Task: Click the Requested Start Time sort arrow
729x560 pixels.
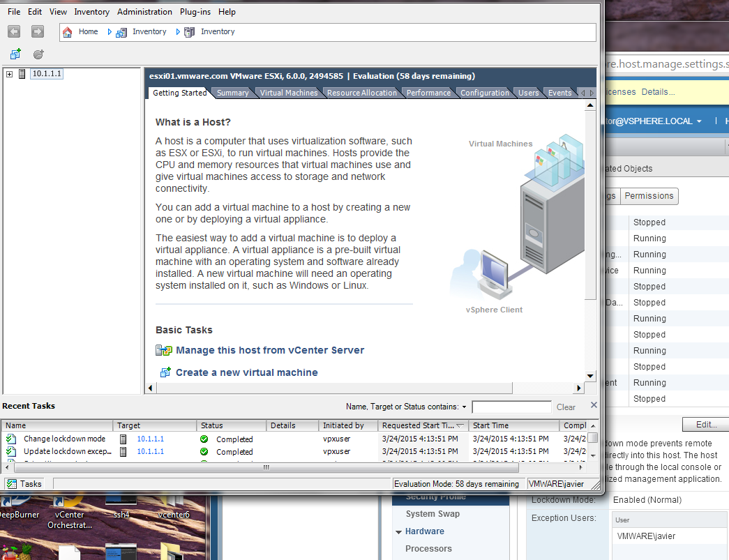Action: (460, 425)
